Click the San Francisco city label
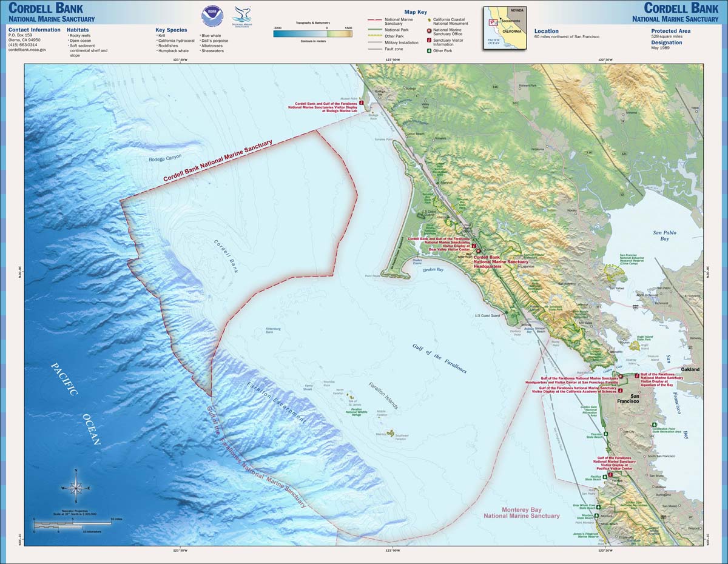The image size is (728, 564). (x=628, y=398)
